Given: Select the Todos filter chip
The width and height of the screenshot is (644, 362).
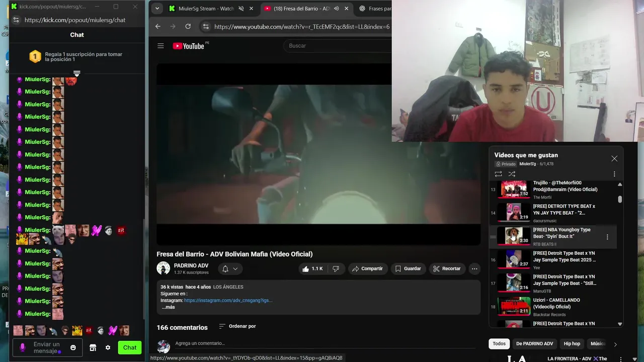Looking at the screenshot, I should coord(499,344).
